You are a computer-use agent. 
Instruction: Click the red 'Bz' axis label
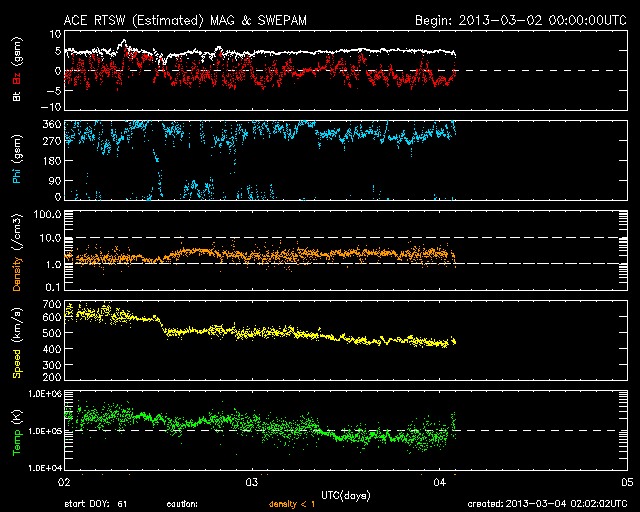(17, 78)
